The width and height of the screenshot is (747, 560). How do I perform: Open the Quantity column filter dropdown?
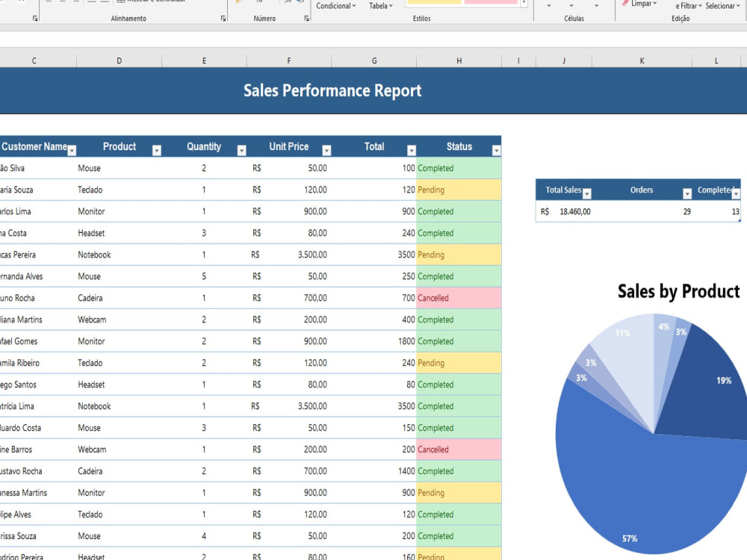click(241, 151)
